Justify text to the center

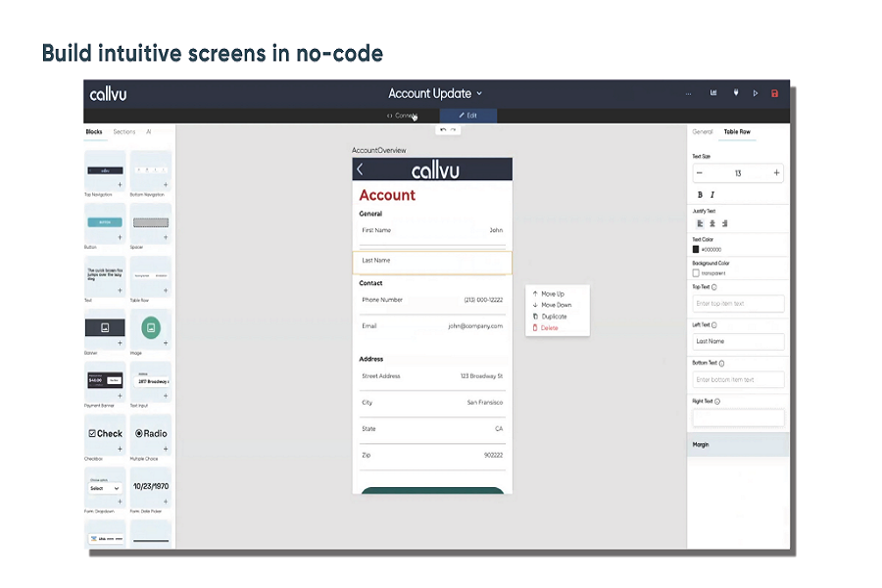pyautogui.click(x=712, y=223)
